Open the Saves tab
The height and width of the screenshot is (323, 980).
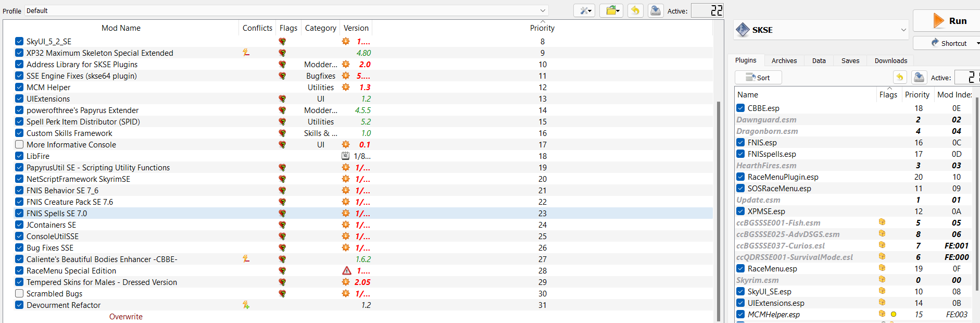point(850,60)
